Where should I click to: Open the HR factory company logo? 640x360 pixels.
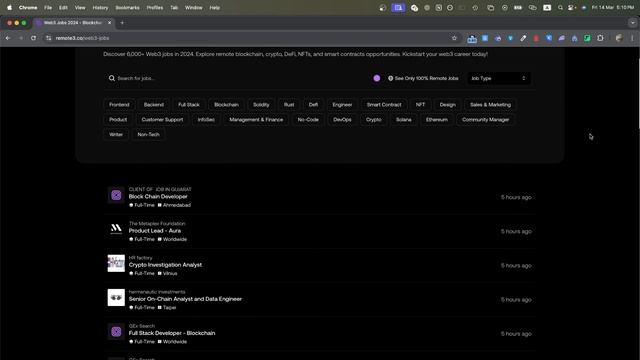point(116,263)
